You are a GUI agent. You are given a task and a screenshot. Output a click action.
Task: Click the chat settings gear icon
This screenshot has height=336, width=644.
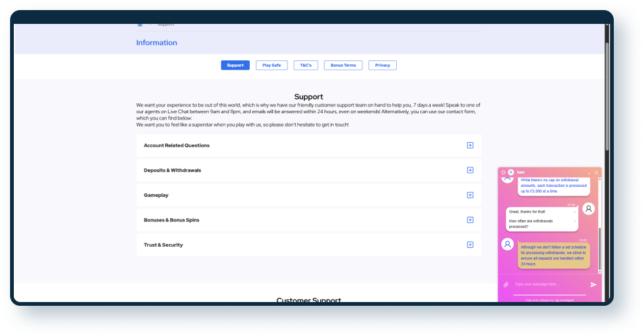(x=503, y=172)
